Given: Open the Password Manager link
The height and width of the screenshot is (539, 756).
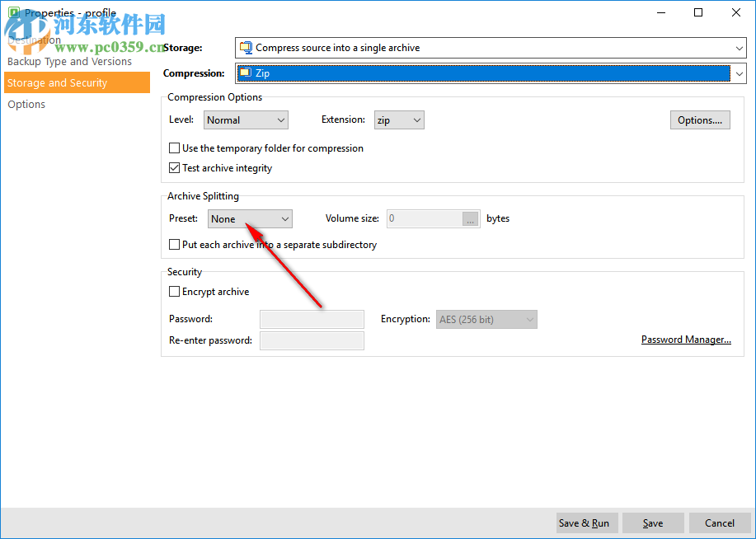Looking at the screenshot, I should pyautogui.click(x=686, y=339).
